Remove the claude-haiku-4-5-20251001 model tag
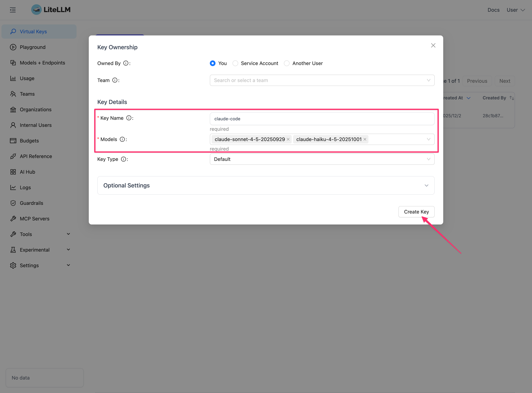Viewport: 532px width, 393px height. pos(365,139)
